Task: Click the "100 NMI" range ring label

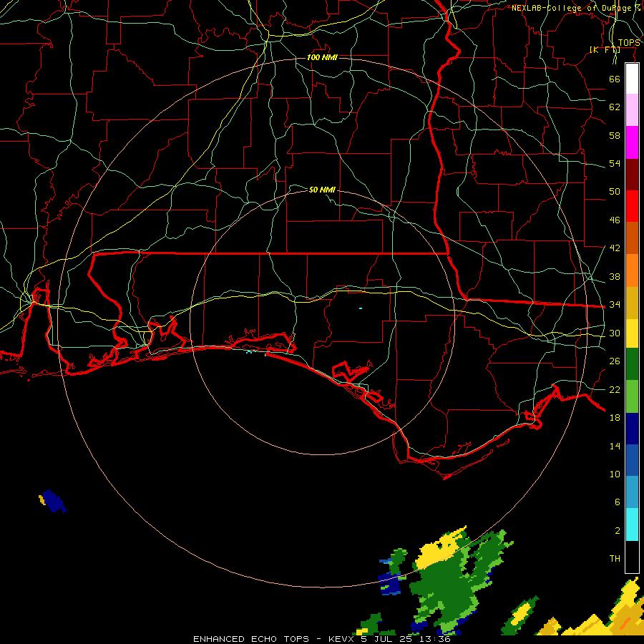Action: (322, 57)
